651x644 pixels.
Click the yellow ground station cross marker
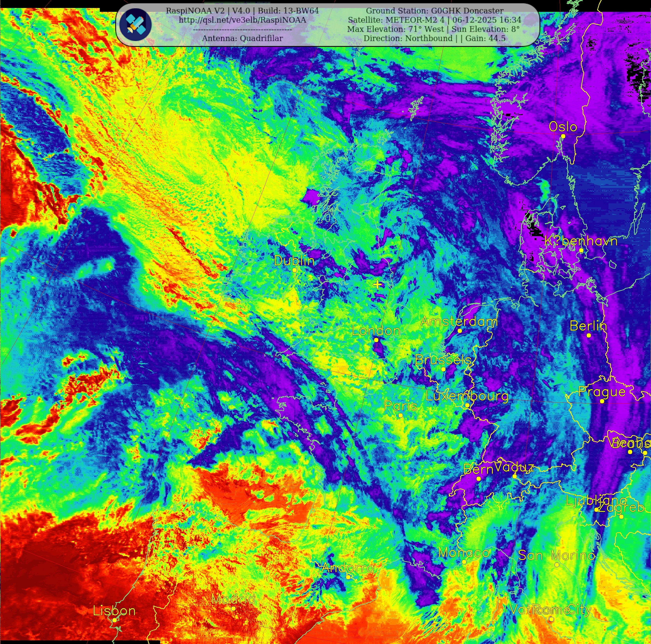[x=377, y=285]
